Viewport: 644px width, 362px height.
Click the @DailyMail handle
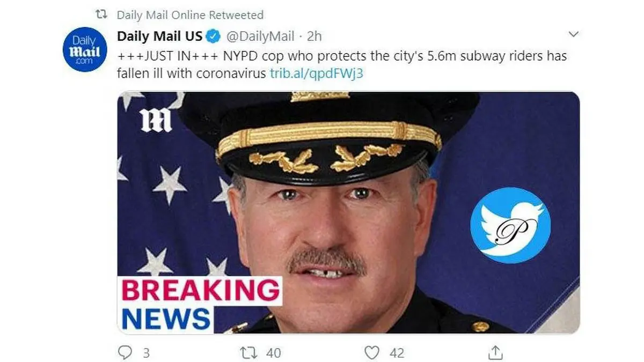tap(260, 36)
